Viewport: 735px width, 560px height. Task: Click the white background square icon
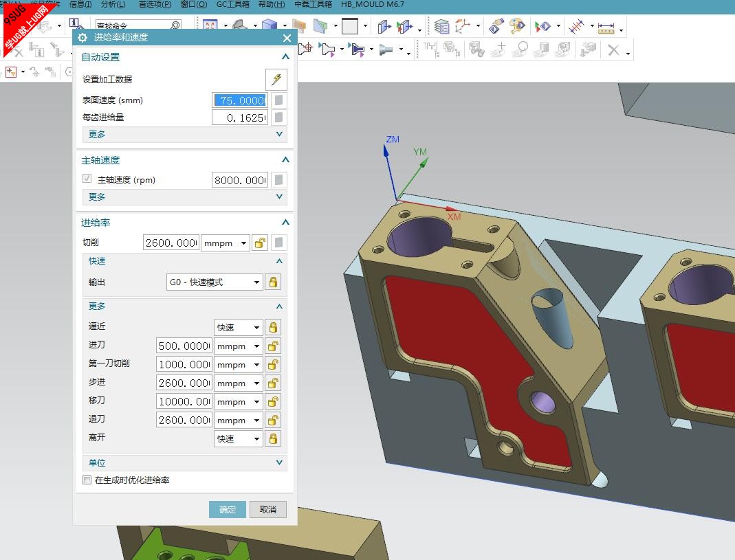point(350,26)
